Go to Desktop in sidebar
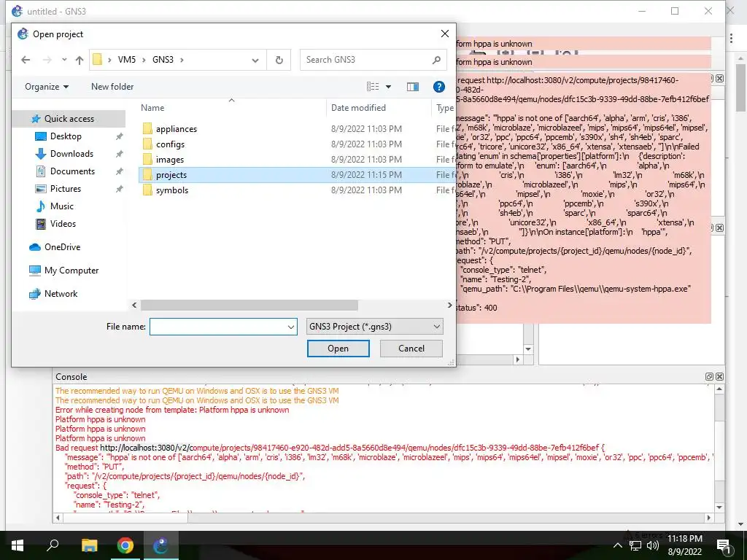Viewport: 747px width, 560px height. click(x=66, y=136)
